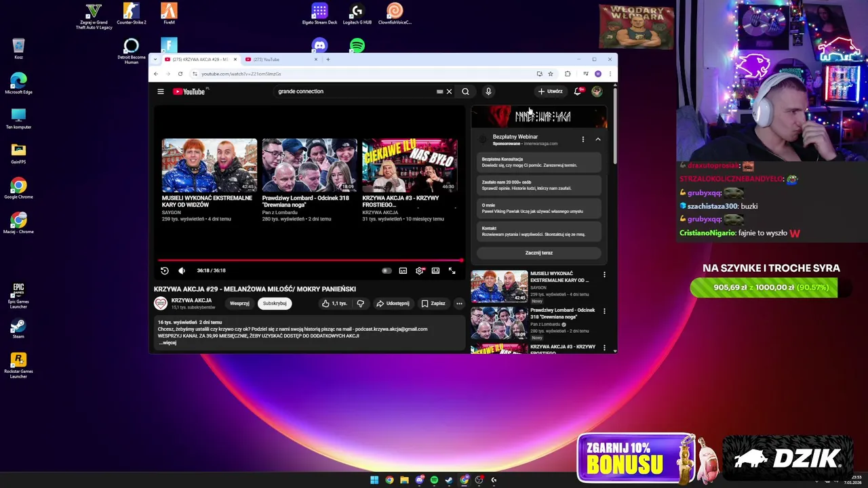Open the end-screen Prawdziwy Lombard thumbnail
The height and width of the screenshot is (488, 868).
[x=309, y=165]
